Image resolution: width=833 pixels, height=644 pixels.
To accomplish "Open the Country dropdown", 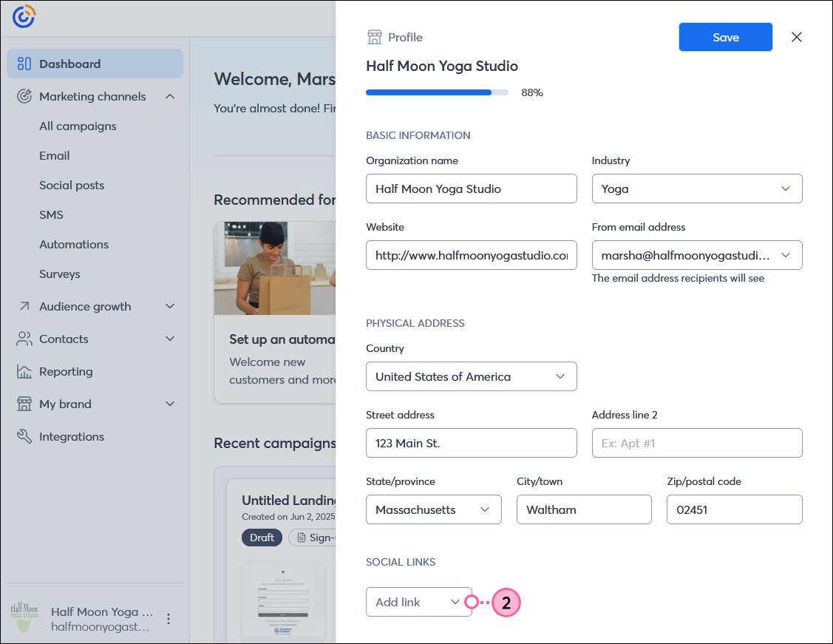I will tap(472, 376).
